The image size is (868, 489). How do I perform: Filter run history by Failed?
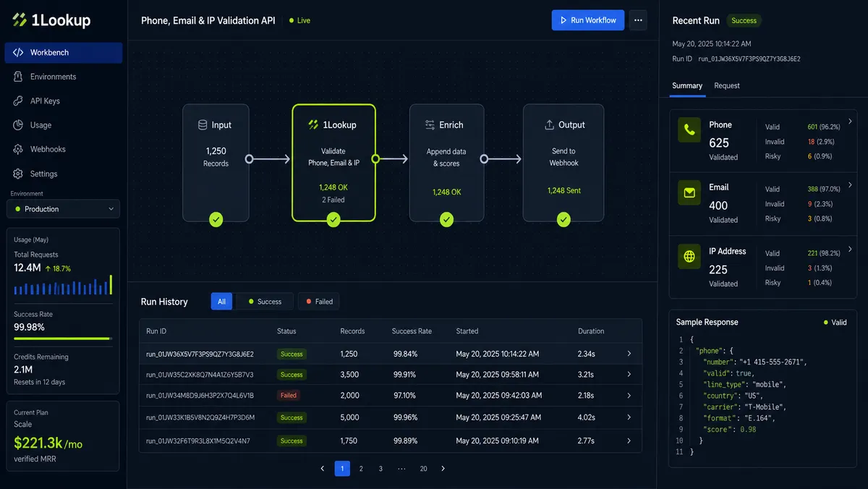[318, 302]
